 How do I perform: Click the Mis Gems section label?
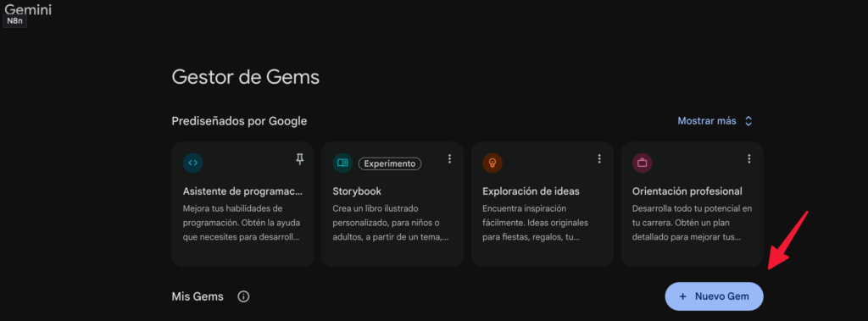tap(198, 296)
